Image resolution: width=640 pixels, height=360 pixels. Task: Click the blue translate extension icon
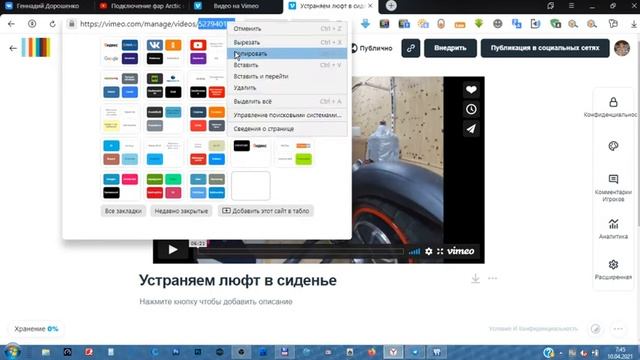pos(516,24)
